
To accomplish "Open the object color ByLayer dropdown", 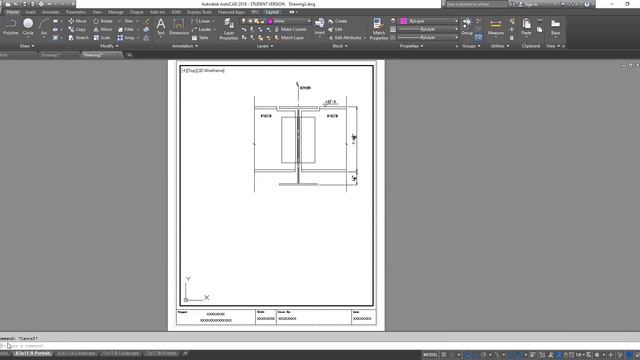I will (x=428, y=21).
